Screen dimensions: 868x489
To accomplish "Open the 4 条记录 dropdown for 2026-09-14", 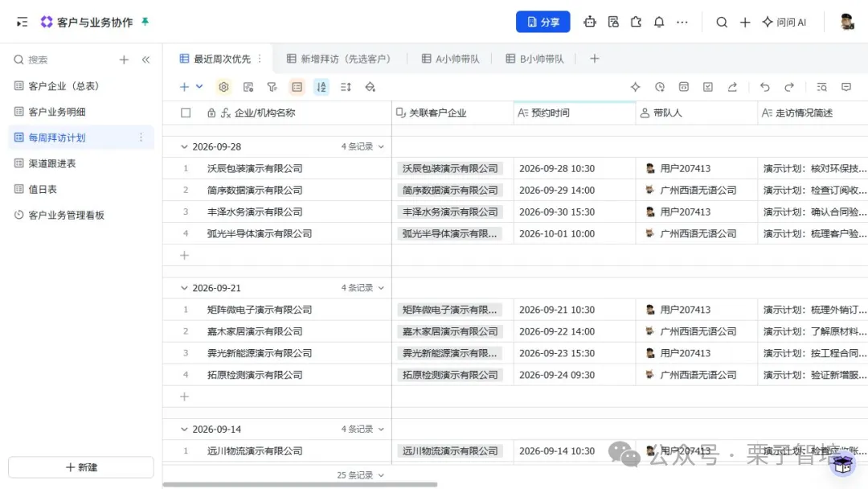I will [362, 429].
